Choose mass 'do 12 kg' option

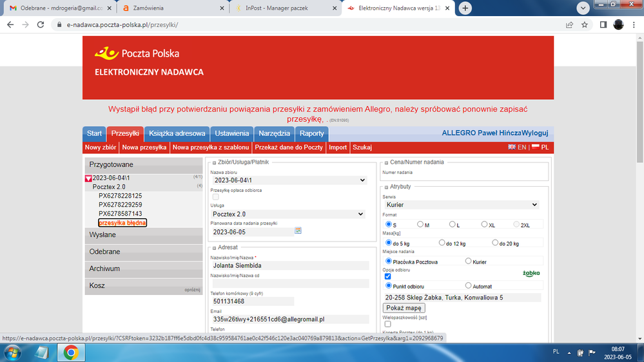[442, 243]
